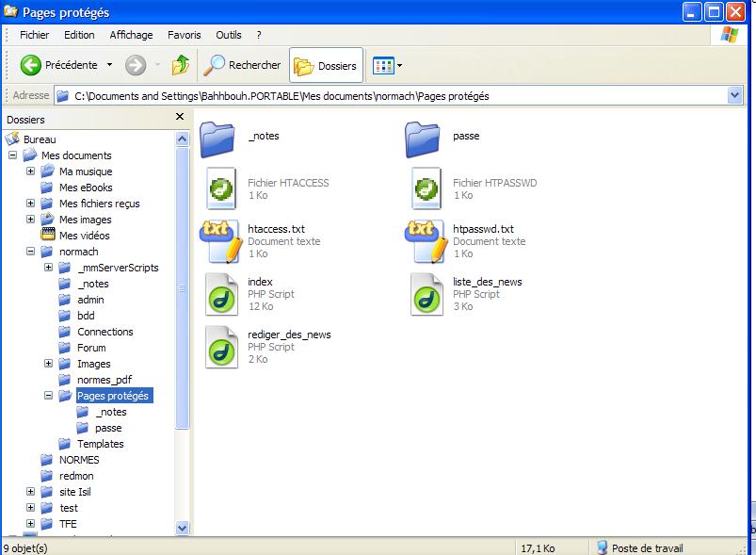The image size is (756, 555).
Task: Select _notes under Pages protégés in tree
Action: tap(111, 412)
